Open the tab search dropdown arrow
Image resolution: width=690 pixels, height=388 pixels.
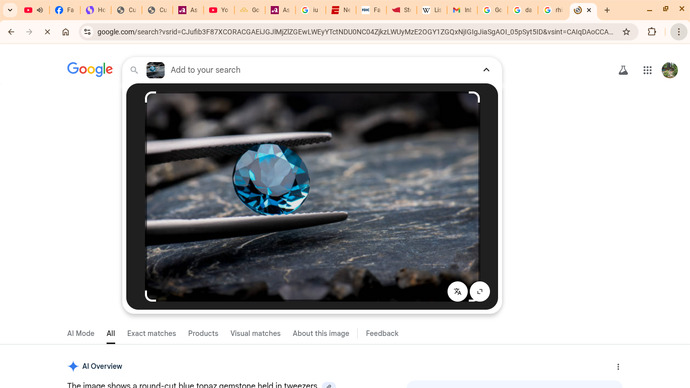[x=10, y=10]
